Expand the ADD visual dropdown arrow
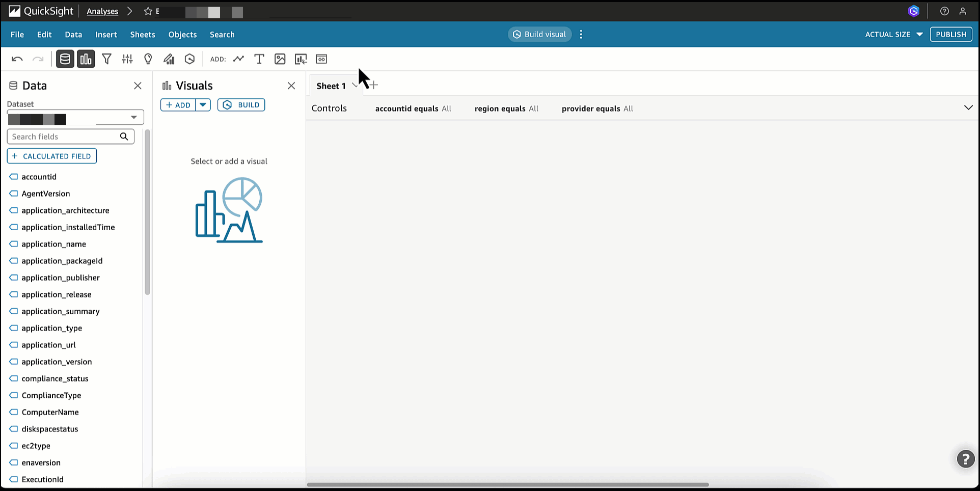Viewport: 980px width, 491px height. 203,105
